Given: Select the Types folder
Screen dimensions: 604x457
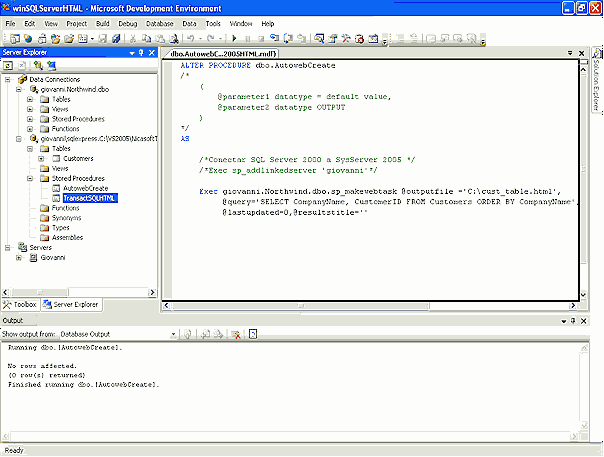Looking at the screenshot, I should point(60,228).
